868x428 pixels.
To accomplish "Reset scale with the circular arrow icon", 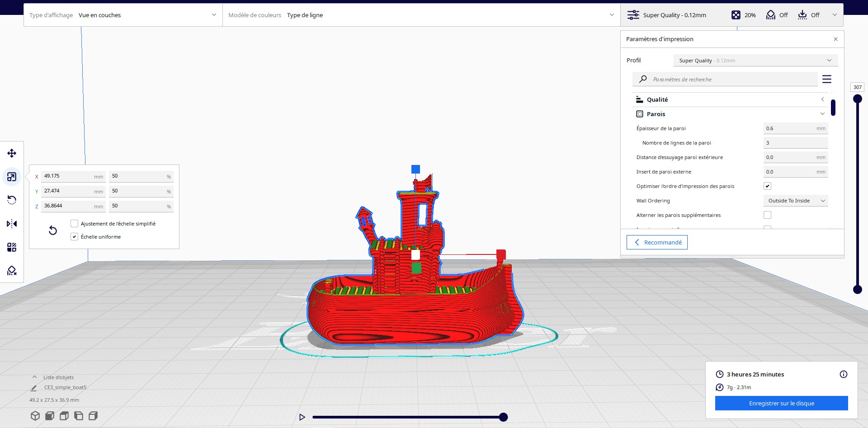I will pyautogui.click(x=53, y=230).
